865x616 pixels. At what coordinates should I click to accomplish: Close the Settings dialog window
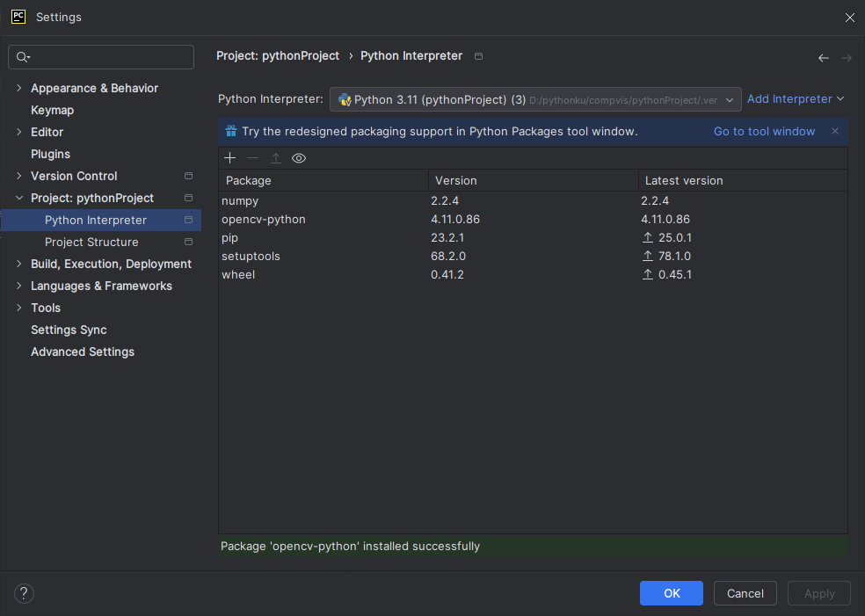pos(849,18)
